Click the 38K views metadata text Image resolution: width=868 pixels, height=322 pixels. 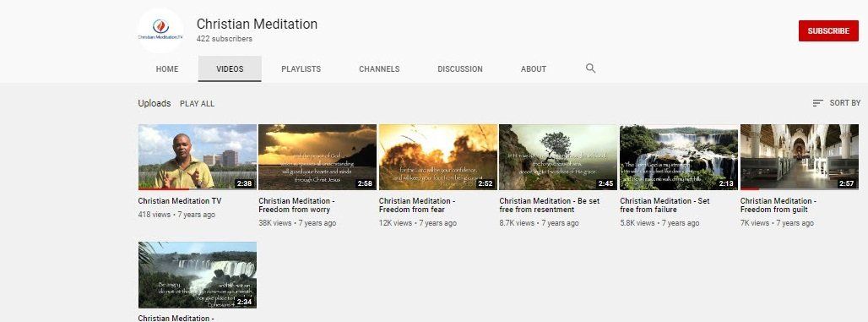[x=275, y=223]
